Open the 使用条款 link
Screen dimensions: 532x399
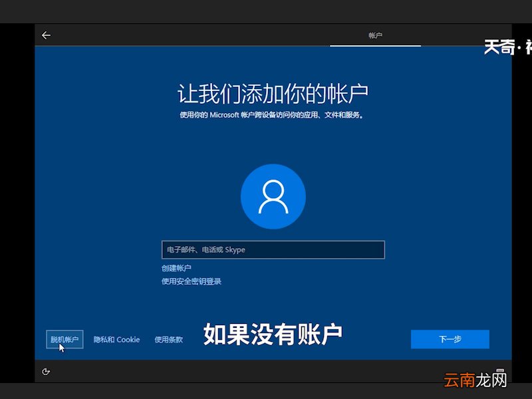click(169, 339)
